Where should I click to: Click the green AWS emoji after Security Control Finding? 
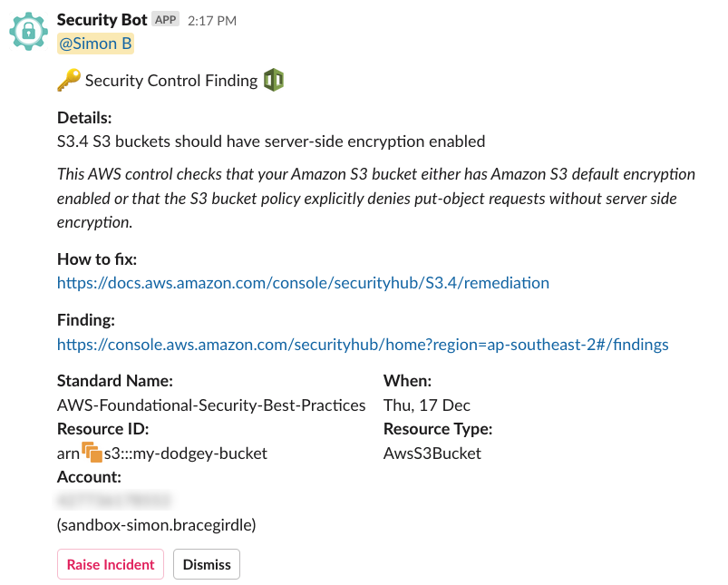pyautogui.click(x=274, y=80)
